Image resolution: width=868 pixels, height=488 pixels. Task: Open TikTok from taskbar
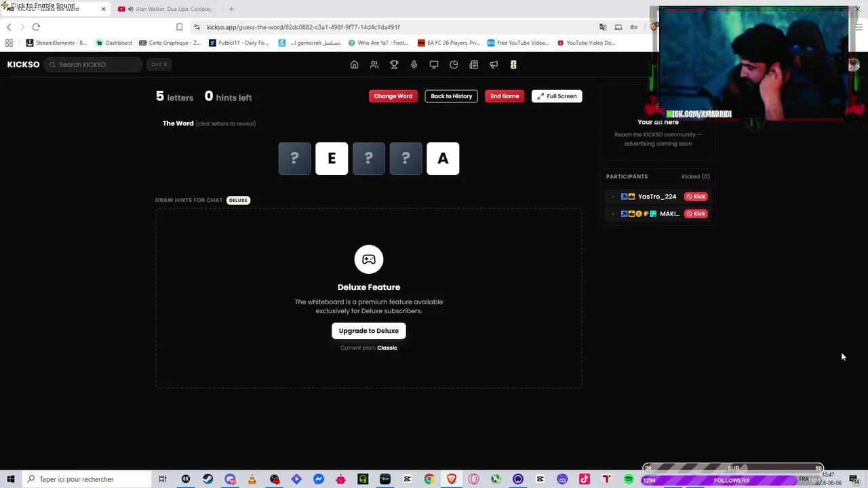pos(585,479)
